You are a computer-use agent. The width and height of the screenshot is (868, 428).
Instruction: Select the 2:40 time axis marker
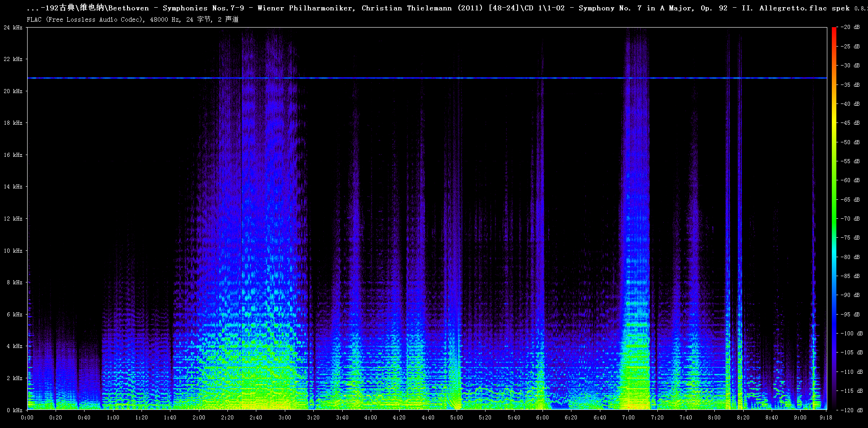(x=256, y=418)
